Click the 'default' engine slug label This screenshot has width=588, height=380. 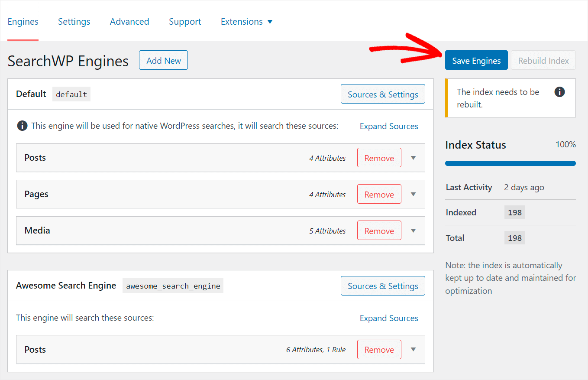71,94
